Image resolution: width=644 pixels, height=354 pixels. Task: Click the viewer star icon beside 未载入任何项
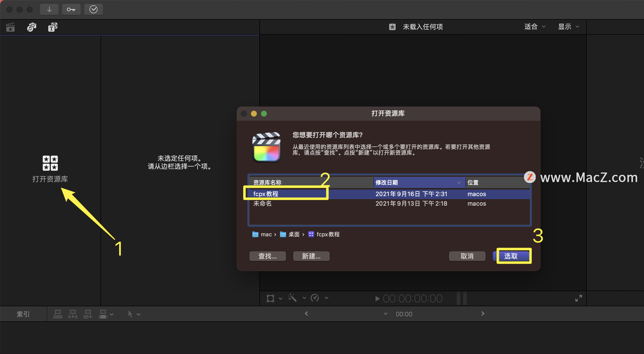pyautogui.click(x=392, y=27)
